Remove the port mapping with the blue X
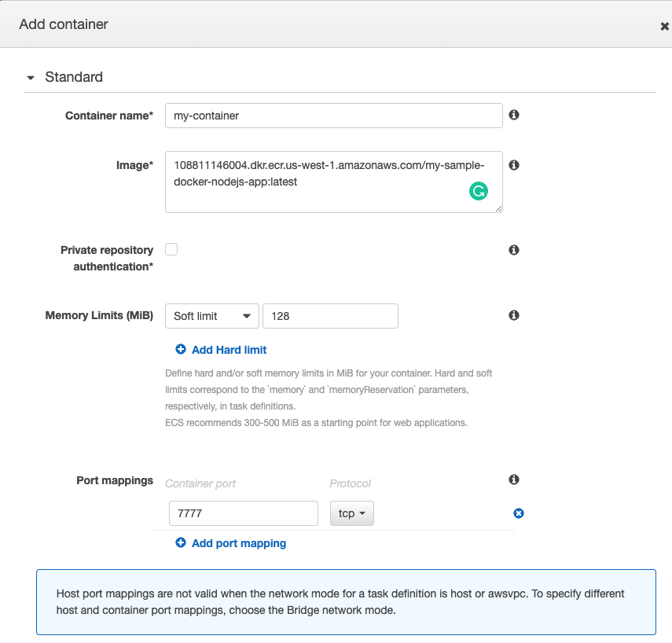This screenshot has height=643, width=672. (x=518, y=513)
